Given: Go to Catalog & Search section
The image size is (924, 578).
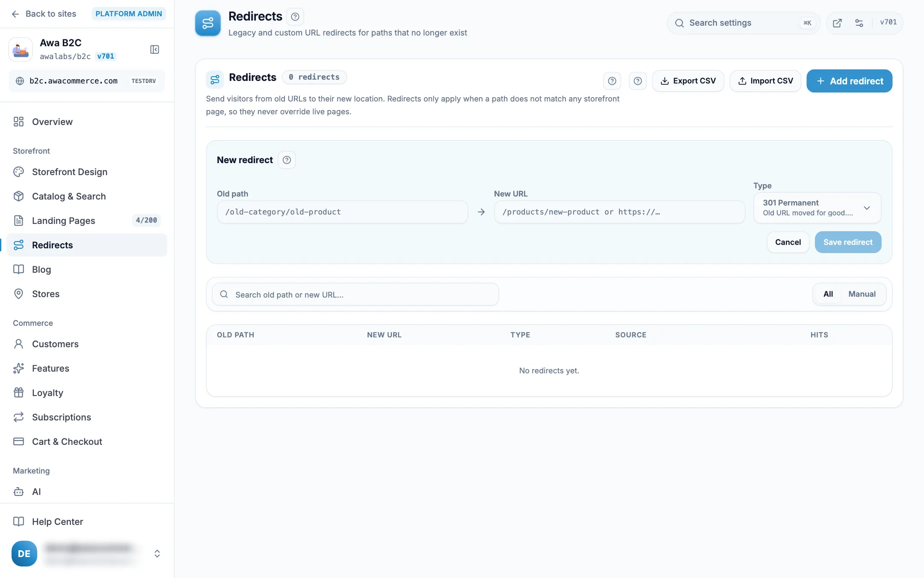Looking at the screenshot, I should (x=87, y=196).
